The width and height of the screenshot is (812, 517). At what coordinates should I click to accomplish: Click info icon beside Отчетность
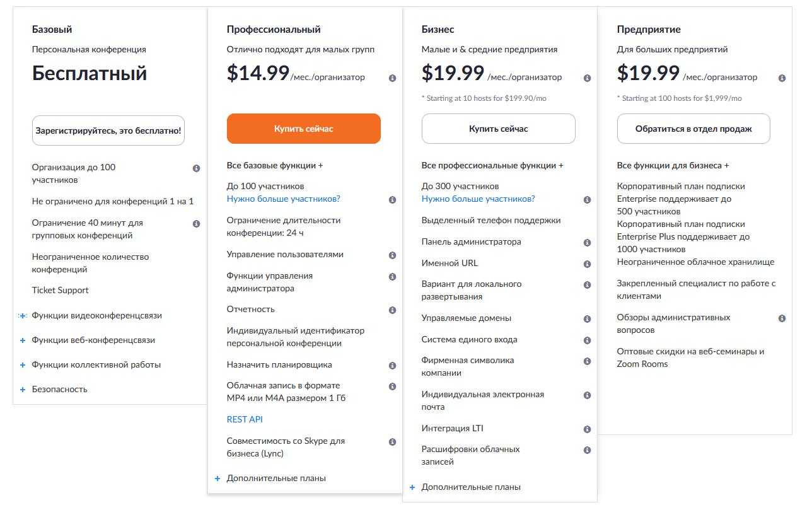coord(392,310)
